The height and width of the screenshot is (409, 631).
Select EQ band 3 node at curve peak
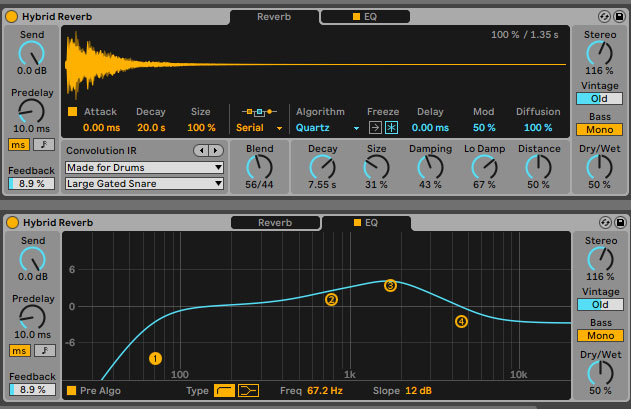point(390,286)
